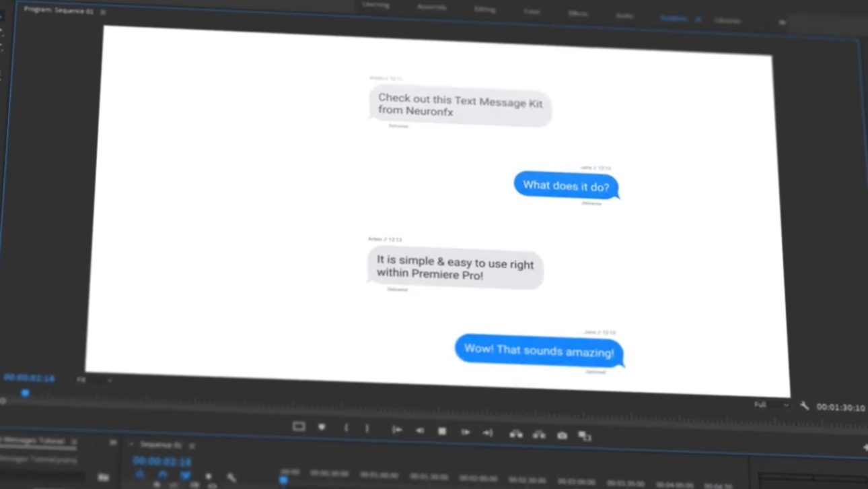This screenshot has width=868, height=489.
Task: Click the Step Forward one frame icon
Action: tap(465, 432)
